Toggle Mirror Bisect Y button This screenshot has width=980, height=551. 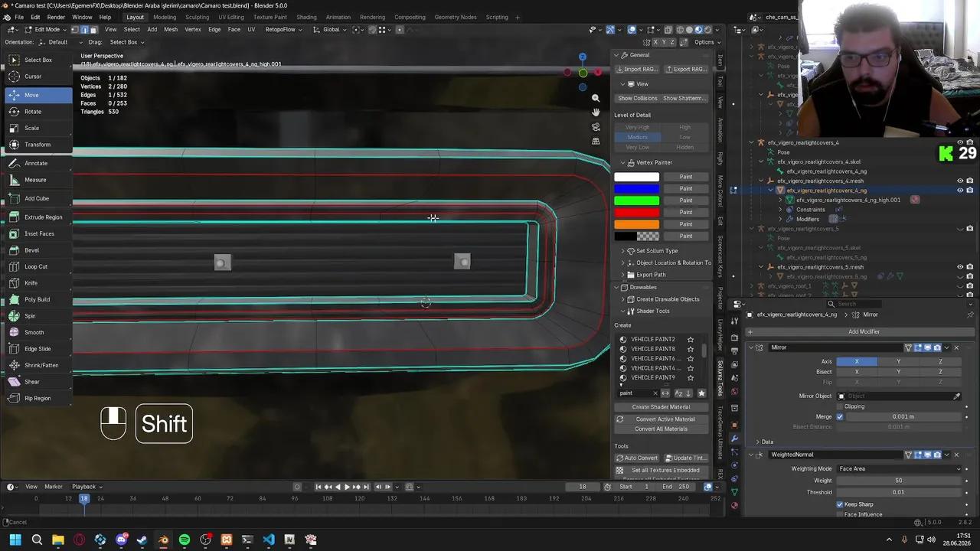coord(899,372)
